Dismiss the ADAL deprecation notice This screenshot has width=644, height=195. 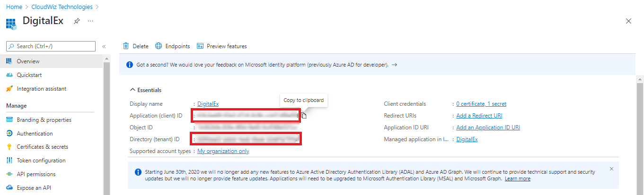pos(611,169)
